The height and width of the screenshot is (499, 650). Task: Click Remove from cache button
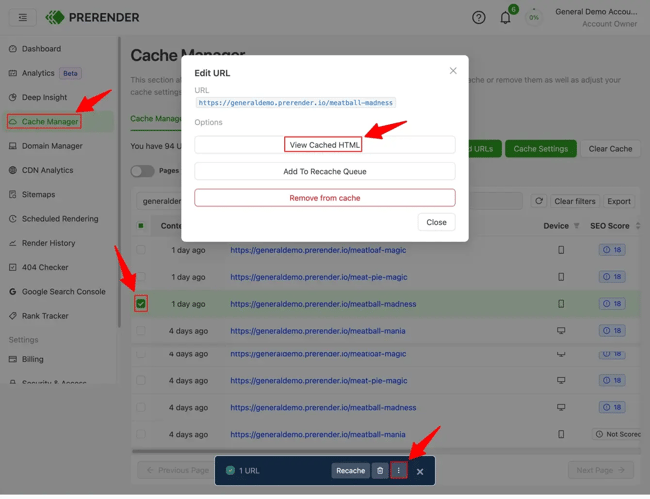[325, 198]
